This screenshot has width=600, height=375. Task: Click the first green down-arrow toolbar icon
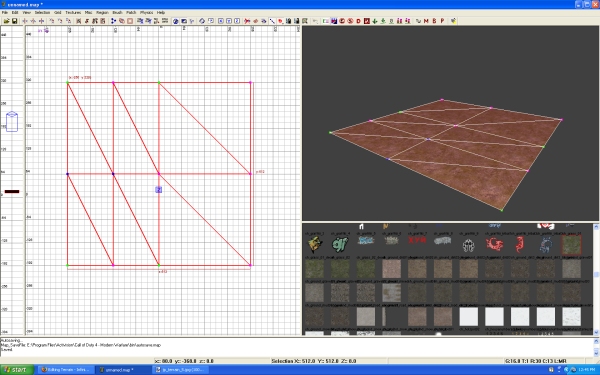[375, 21]
